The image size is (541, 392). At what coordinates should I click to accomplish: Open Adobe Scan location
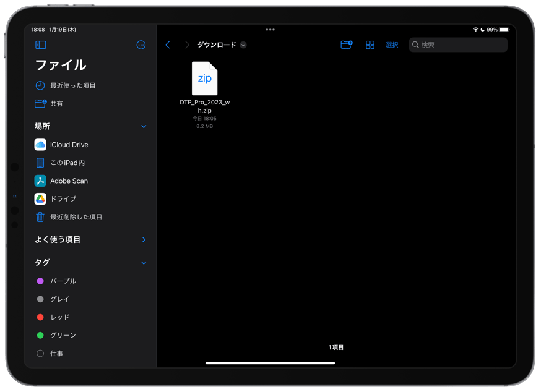pyautogui.click(x=90, y=181)
